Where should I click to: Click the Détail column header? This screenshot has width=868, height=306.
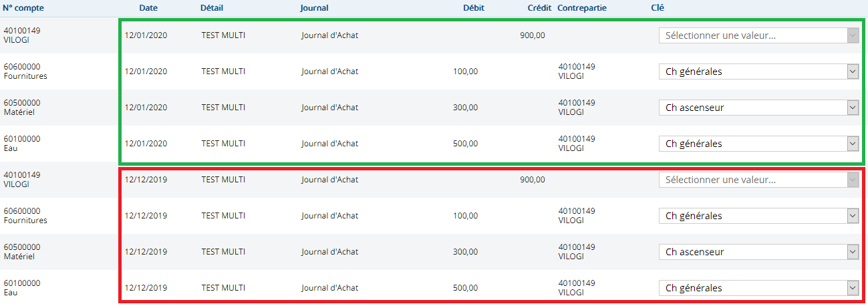(x=212, y=8)
